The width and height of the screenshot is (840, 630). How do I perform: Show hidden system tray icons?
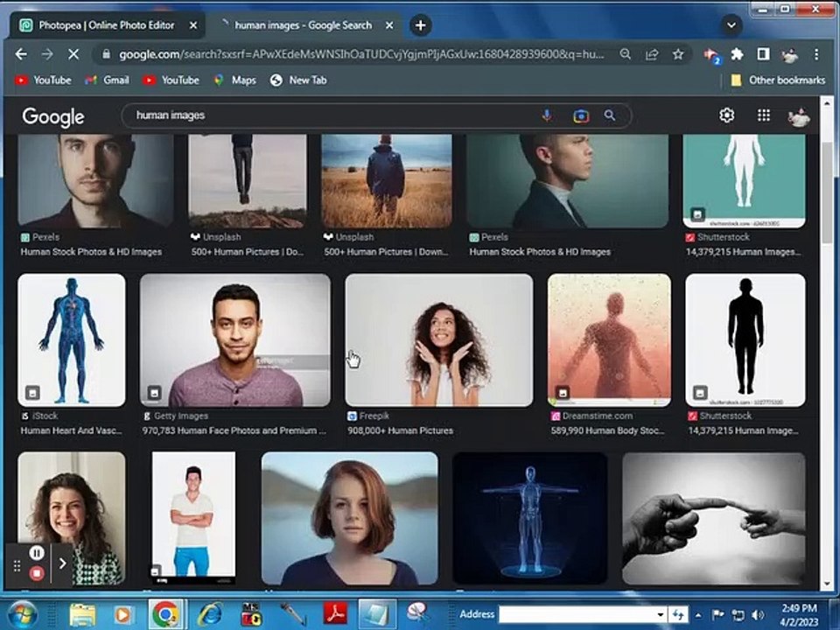pyautogui.click(x=698, y=615)
